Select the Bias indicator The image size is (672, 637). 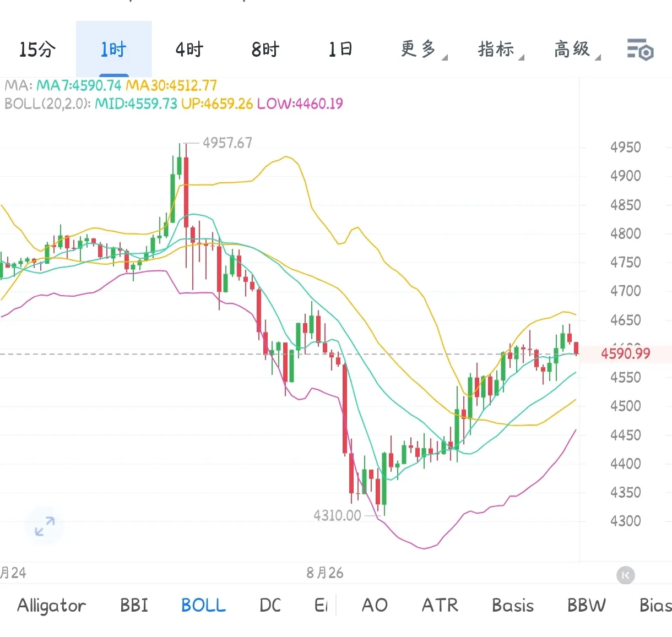[x=655, y=606]
